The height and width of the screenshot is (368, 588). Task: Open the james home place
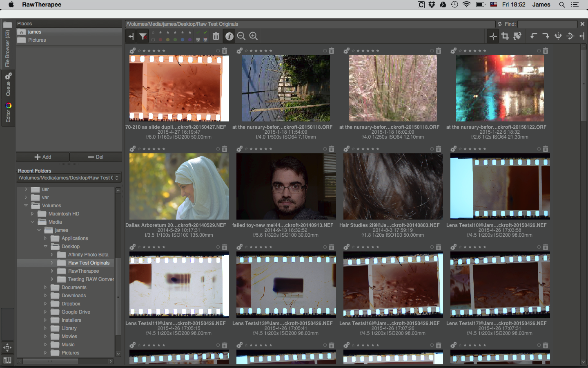point(69,32)
